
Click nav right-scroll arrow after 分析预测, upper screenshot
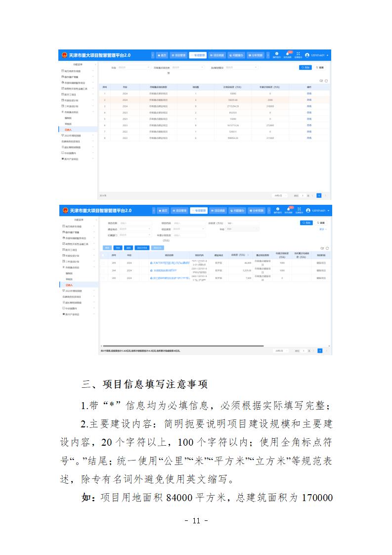[x=268, y=55]
